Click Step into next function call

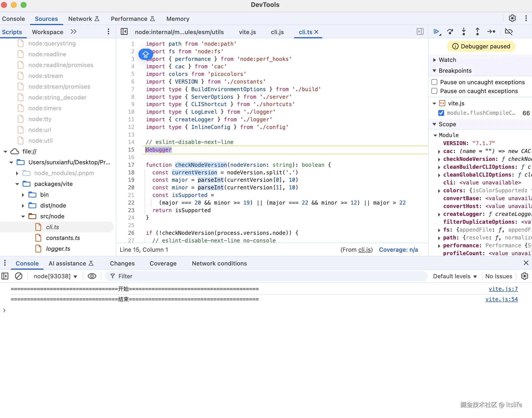point(464,32)
